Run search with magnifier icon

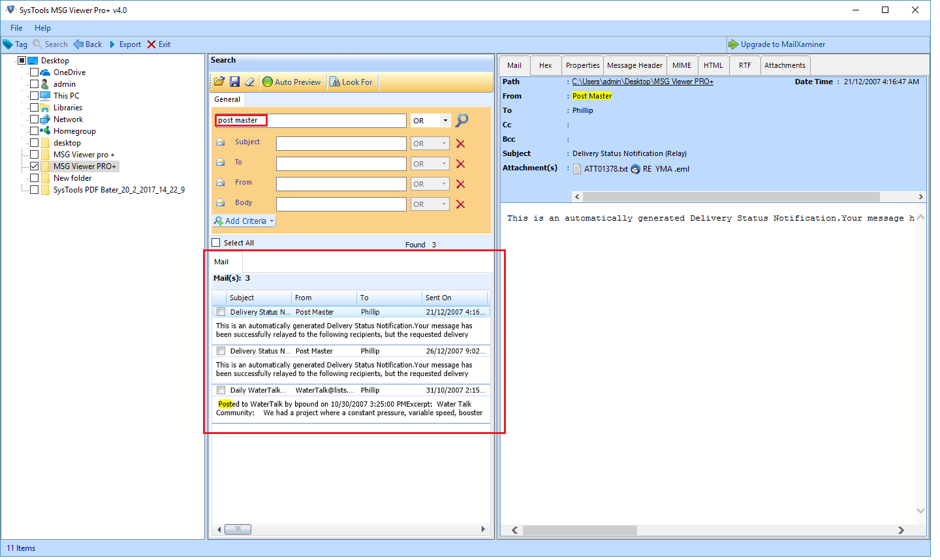point(462,120)
